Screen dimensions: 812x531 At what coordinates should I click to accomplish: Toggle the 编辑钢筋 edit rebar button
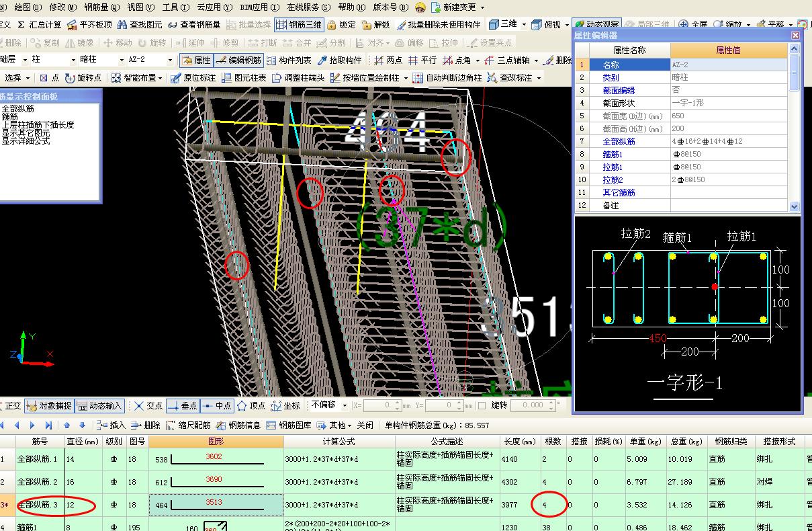pyautogui.click(x=238, y=60)
